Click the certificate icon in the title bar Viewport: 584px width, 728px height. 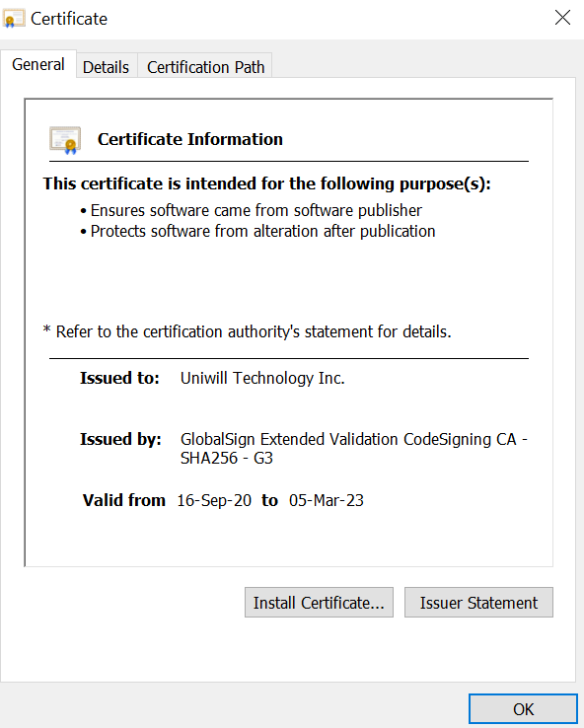tap(14, 19)
